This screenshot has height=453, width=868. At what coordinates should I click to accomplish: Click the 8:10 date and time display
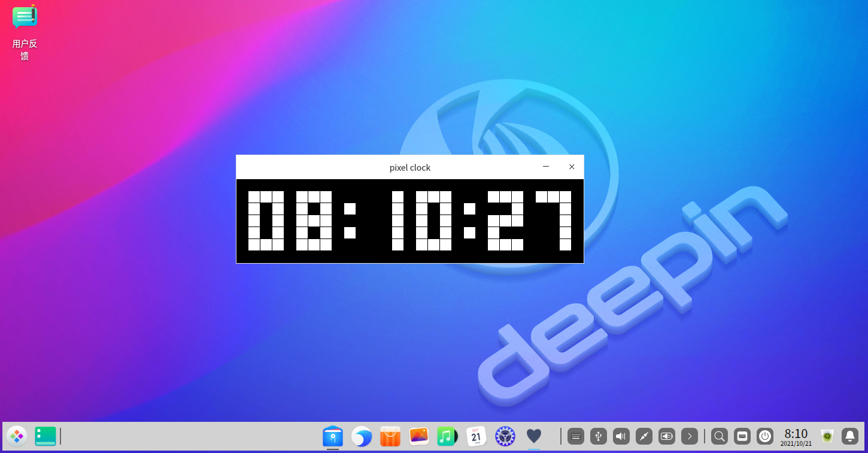796,437
